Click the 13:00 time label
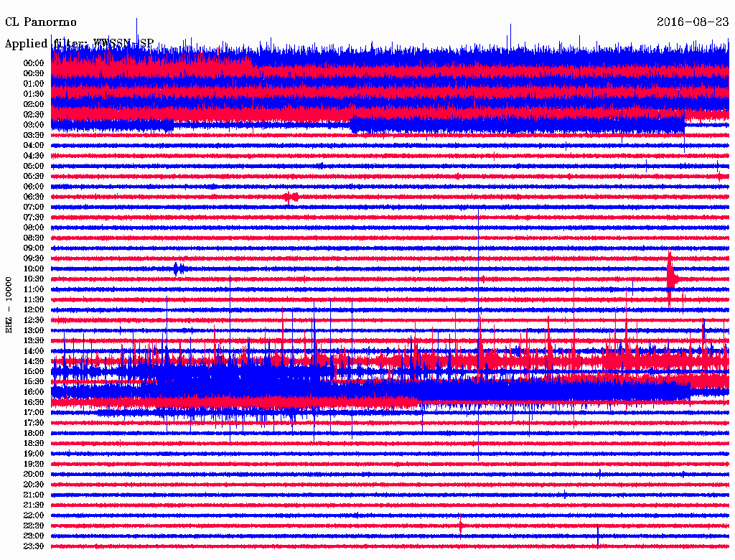 click(x=33, y=331)
